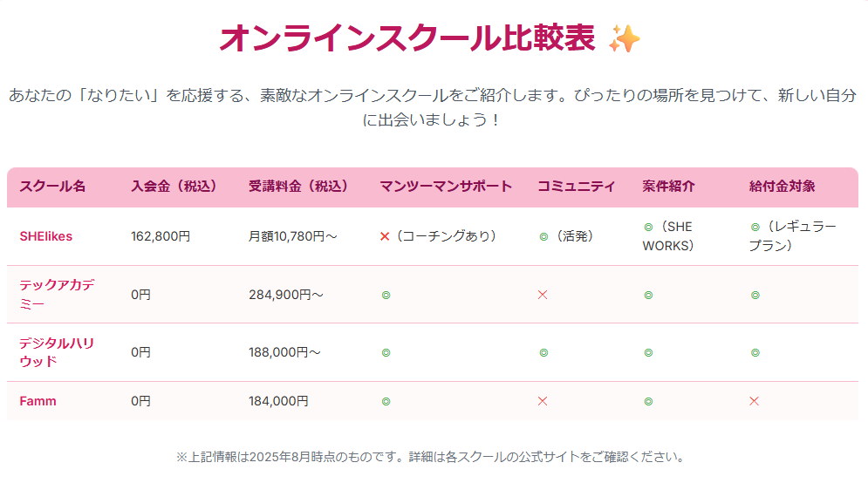Click the green circle in SHElikes コミュニティ cell
Viewport: 868px width, 483px height.
(543, 237)
